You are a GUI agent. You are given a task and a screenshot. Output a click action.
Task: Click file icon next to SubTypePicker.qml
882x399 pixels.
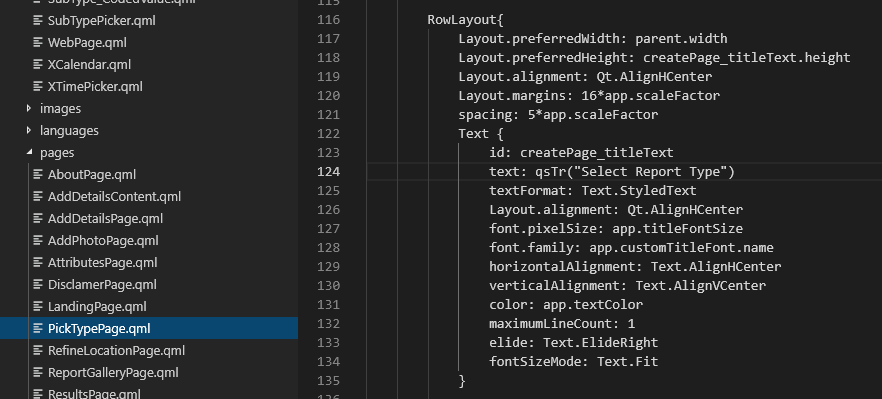(x=38, y=21)
